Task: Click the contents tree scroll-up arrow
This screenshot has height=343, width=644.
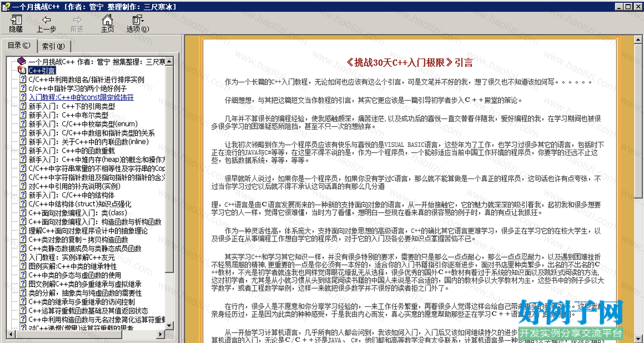Action: pyautogui.click(x=169, y=61)
